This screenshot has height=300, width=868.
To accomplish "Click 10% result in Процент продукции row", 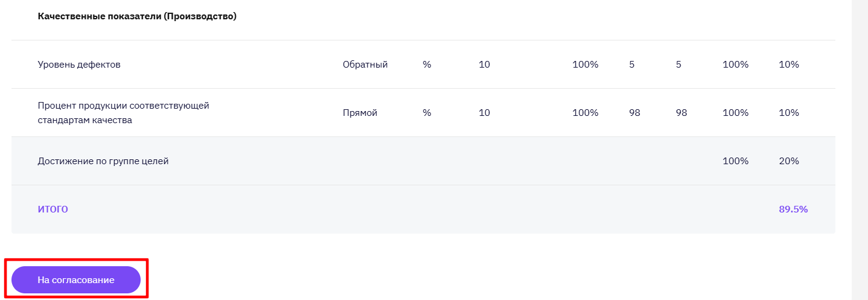I will click(x=789, y=113).
